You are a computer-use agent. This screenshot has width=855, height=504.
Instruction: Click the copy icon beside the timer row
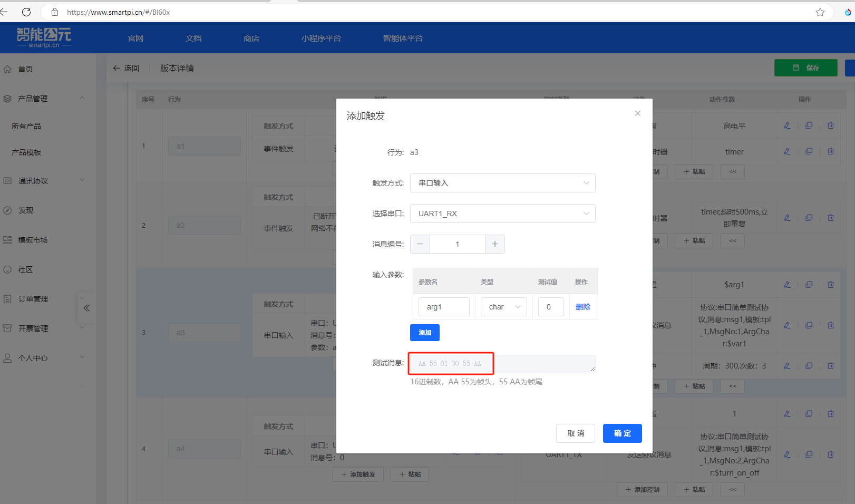[x=809, y=151]
